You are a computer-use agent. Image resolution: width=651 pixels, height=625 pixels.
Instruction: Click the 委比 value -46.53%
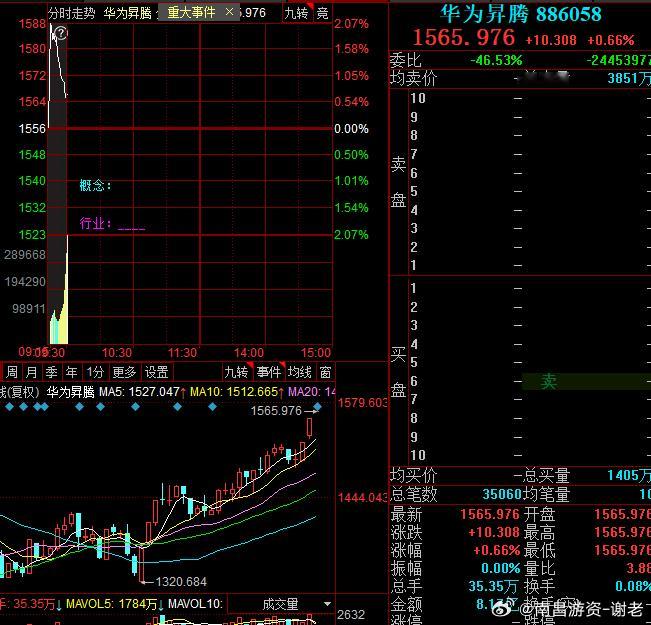pos(496,60)
